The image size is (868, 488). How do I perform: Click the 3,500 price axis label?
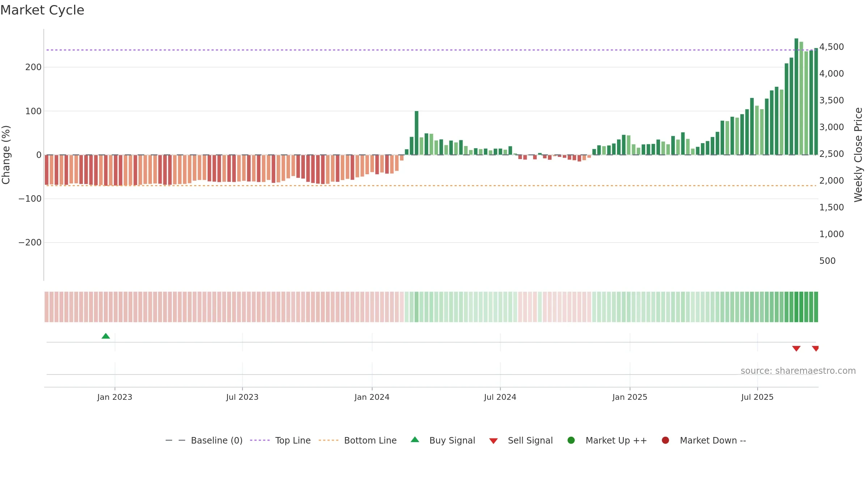(831, 100)
